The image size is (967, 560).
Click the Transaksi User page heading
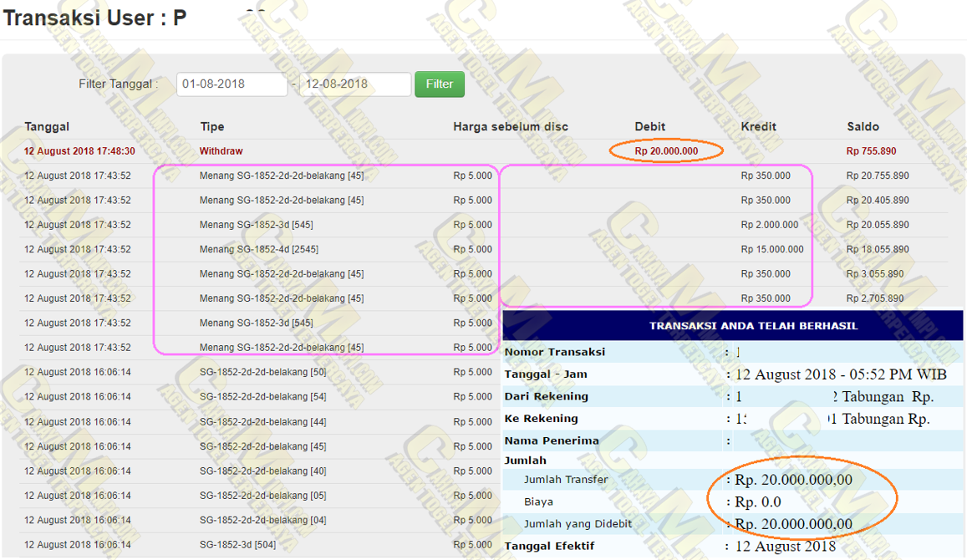(x=94, y=18)
